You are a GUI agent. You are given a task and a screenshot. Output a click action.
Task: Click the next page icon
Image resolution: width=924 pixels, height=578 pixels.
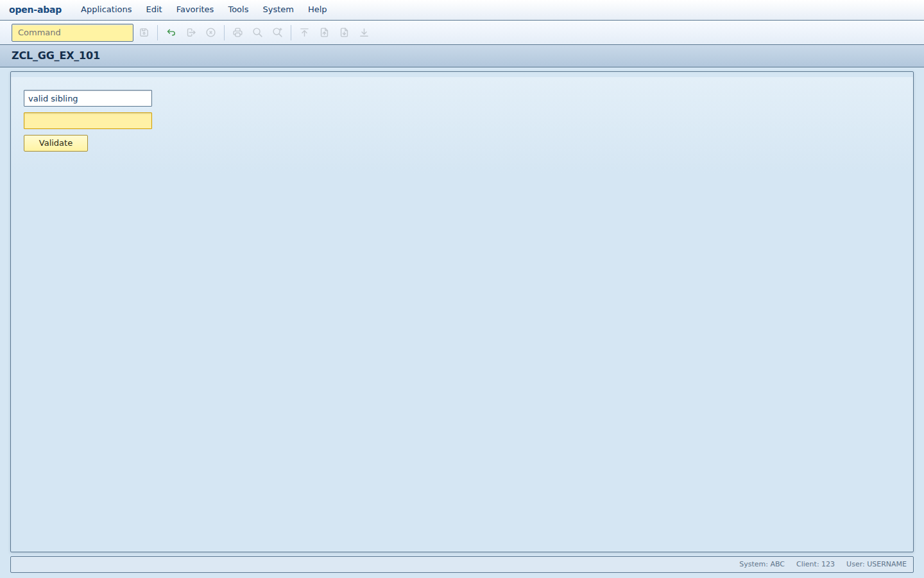[345, 33]
